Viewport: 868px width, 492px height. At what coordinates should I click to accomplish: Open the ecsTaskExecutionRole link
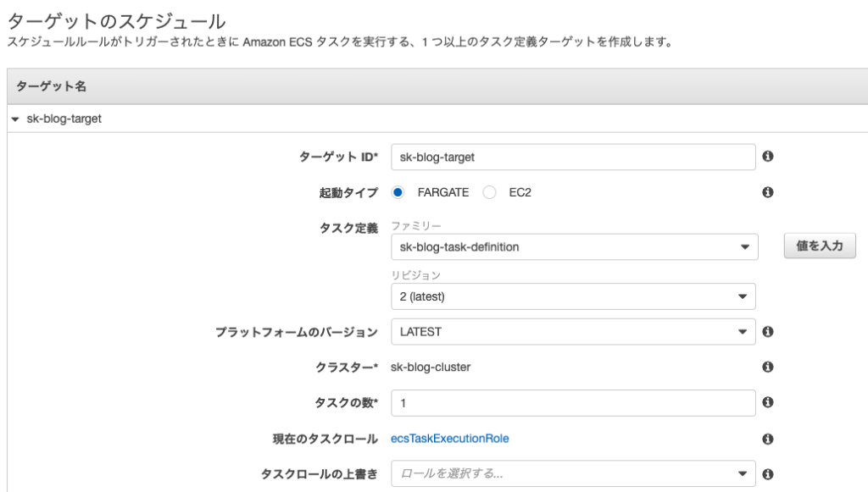click(450, 439)
